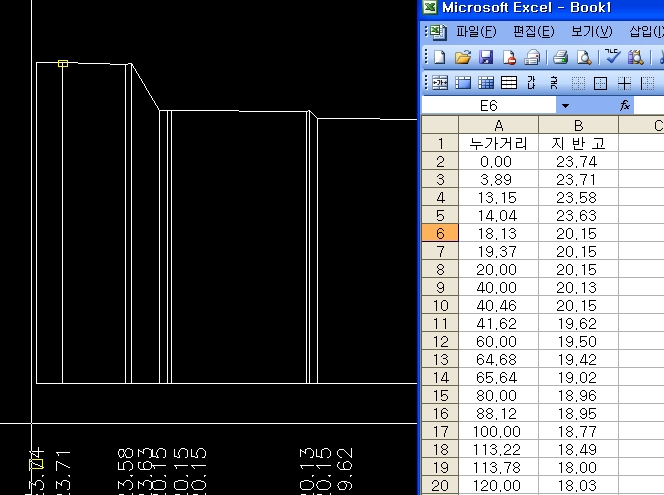Select cell containing 88.12
The image size is (664, 495).
[498, 413]
